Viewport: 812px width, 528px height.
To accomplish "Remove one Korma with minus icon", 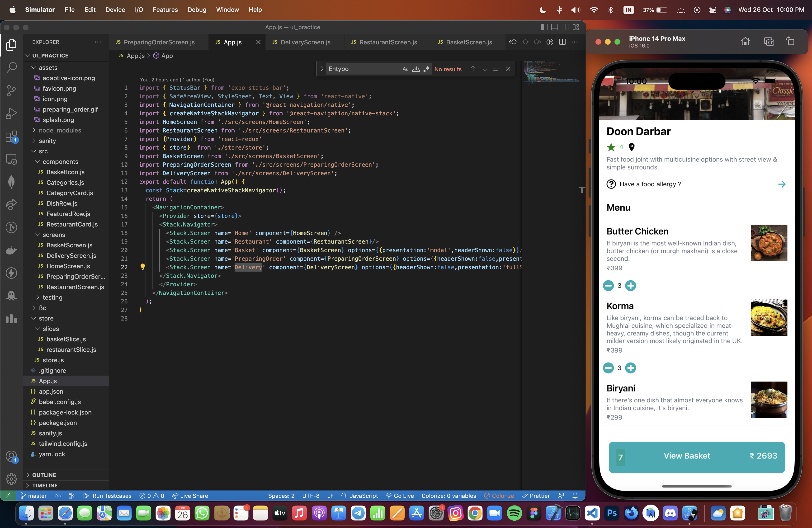I will pos(608,368).
